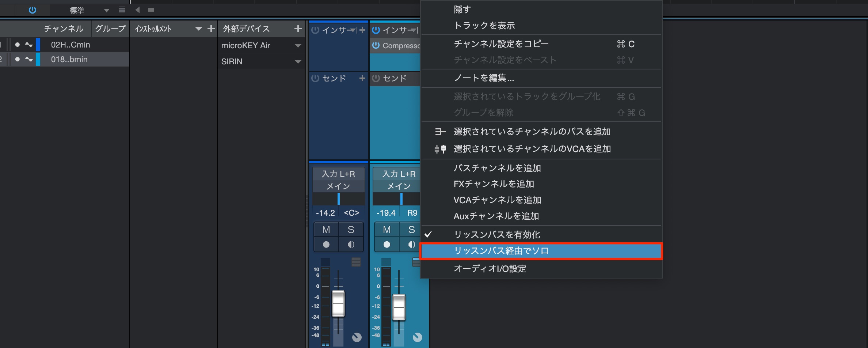
Task: Add an insert on first channel strip
Action: point(362,30)
